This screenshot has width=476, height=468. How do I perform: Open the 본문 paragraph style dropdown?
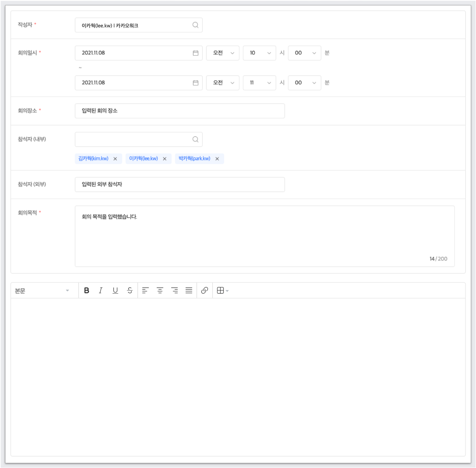click(x=42, y=290)
